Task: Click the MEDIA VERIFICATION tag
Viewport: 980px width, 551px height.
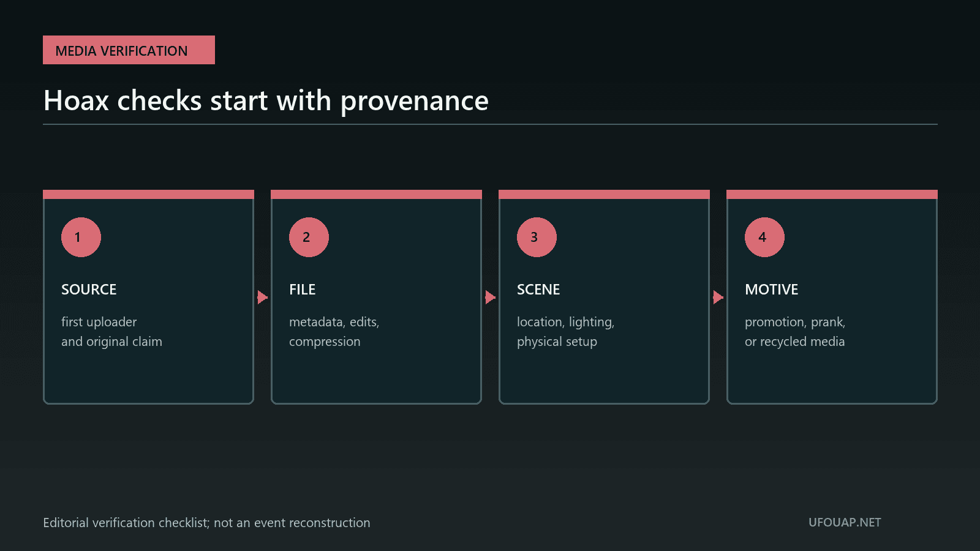Action: click(x=129, y=50)
